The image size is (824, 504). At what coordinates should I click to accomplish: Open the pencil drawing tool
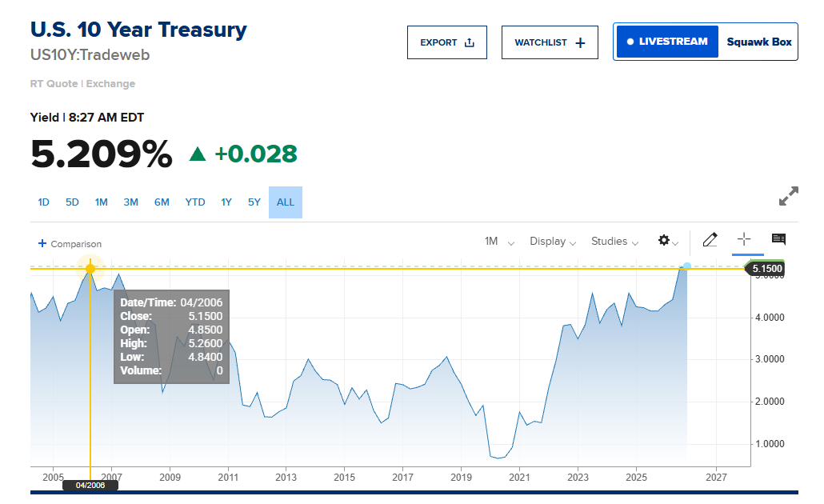710,240
